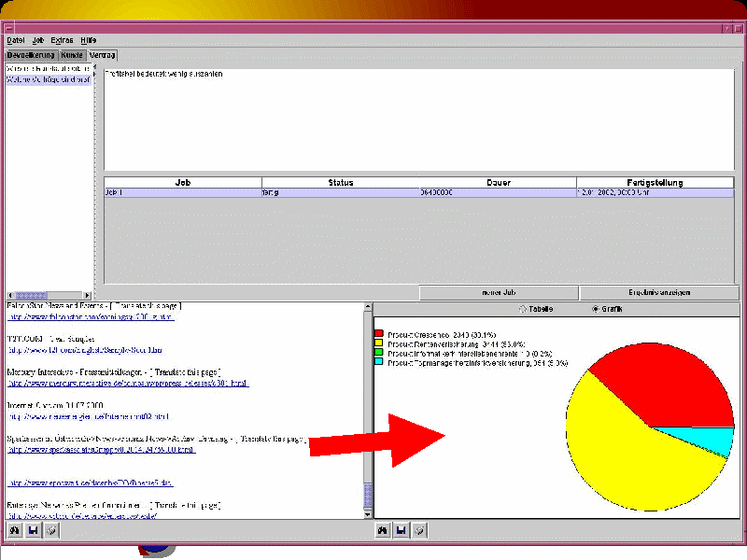The width and height of the screenshot is (747, 560).
Task: Click the red legend swatch in chart legend
Action: (379, 333)
